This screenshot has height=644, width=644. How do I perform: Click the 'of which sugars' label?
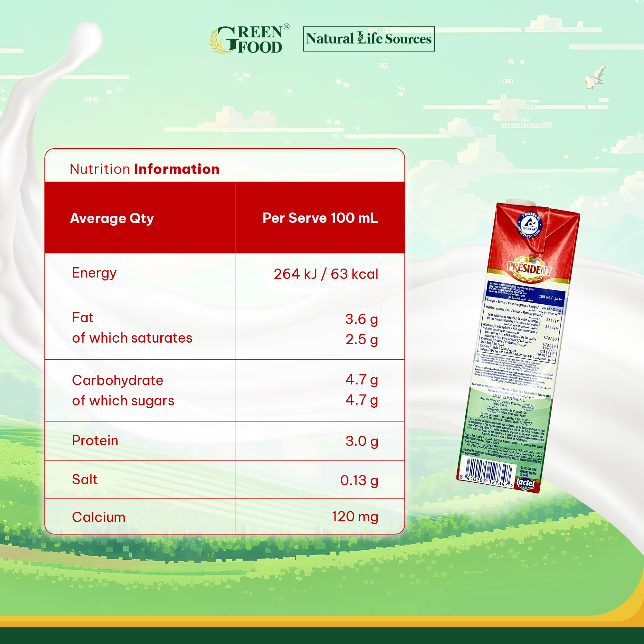pos(123,401)
